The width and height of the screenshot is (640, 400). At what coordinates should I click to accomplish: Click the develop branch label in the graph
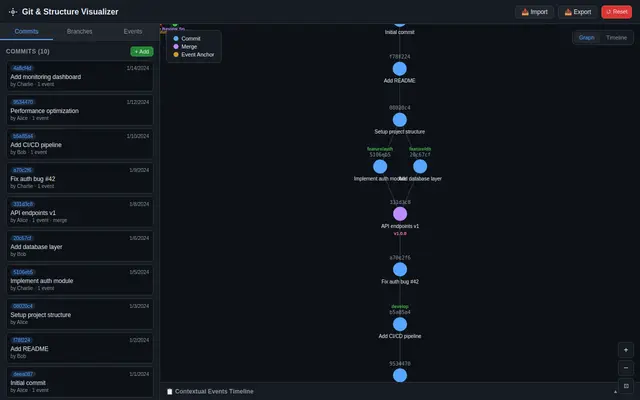click(400, 307)
